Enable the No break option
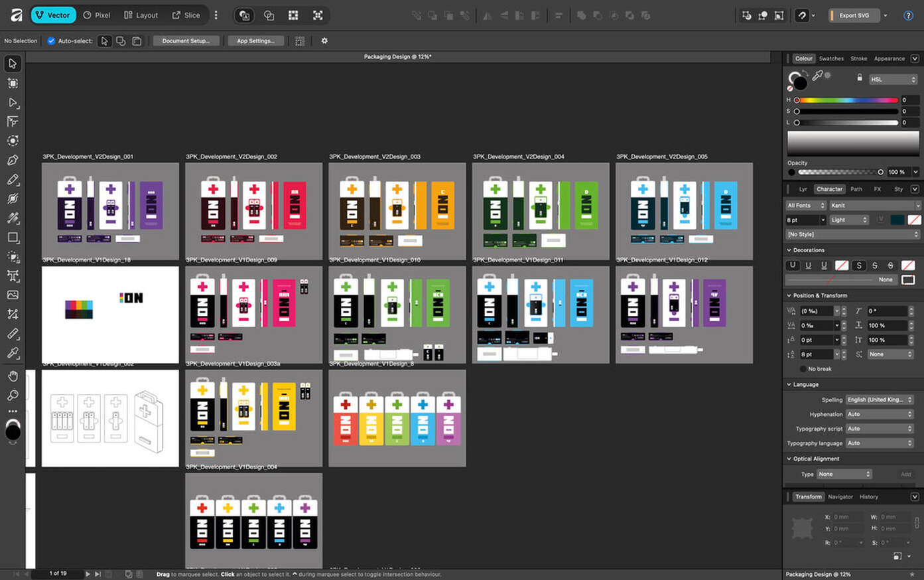The width and height of the screenshot is (924, 580). point(803,369)
